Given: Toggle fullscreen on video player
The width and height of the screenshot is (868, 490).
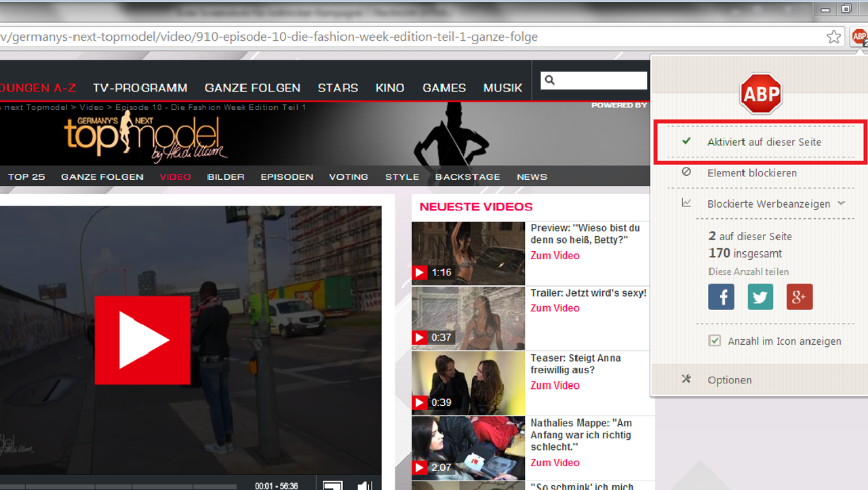Looking at the screenshot, I should tap(332, 485).
